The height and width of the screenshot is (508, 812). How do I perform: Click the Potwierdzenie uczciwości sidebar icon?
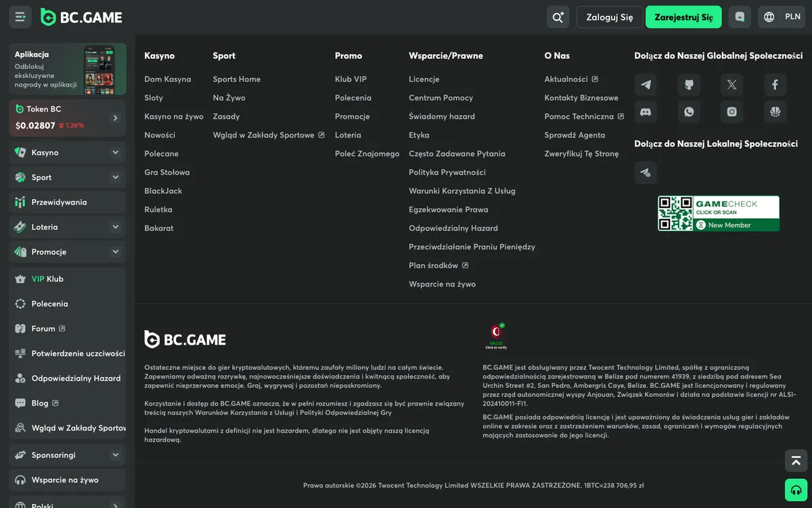click(20, 354)
